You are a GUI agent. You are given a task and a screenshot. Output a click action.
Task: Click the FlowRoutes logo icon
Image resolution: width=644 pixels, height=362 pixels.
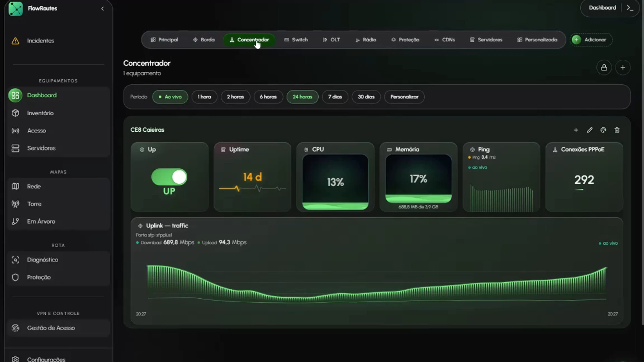tap(15, 8)
